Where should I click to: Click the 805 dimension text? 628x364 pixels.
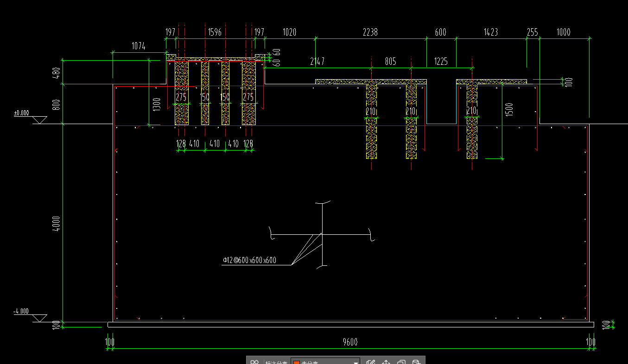[x=391, y=61]
